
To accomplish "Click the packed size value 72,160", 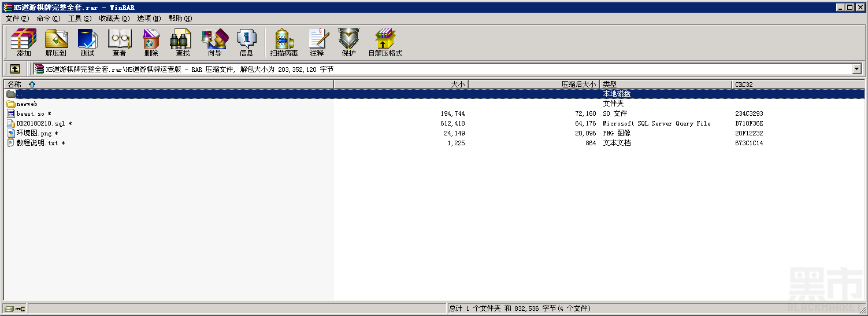I will point(585,114).
